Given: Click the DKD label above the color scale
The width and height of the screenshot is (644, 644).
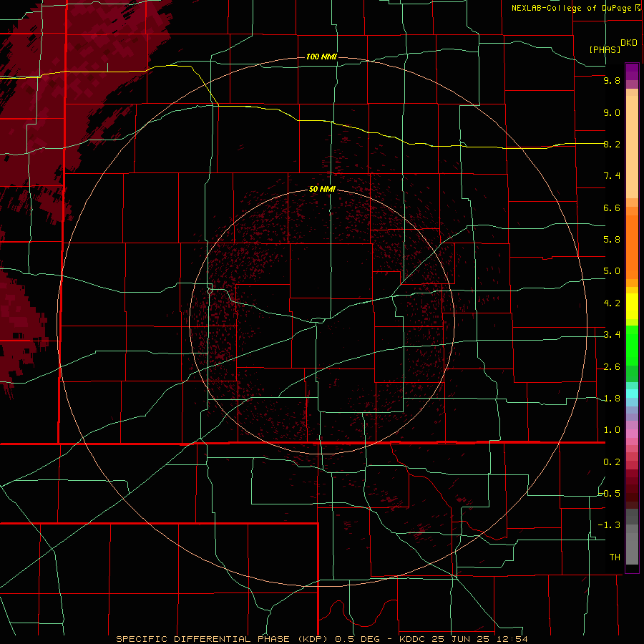Looking at the screenshot, I should pyautogui.click(x=629, y=42).
